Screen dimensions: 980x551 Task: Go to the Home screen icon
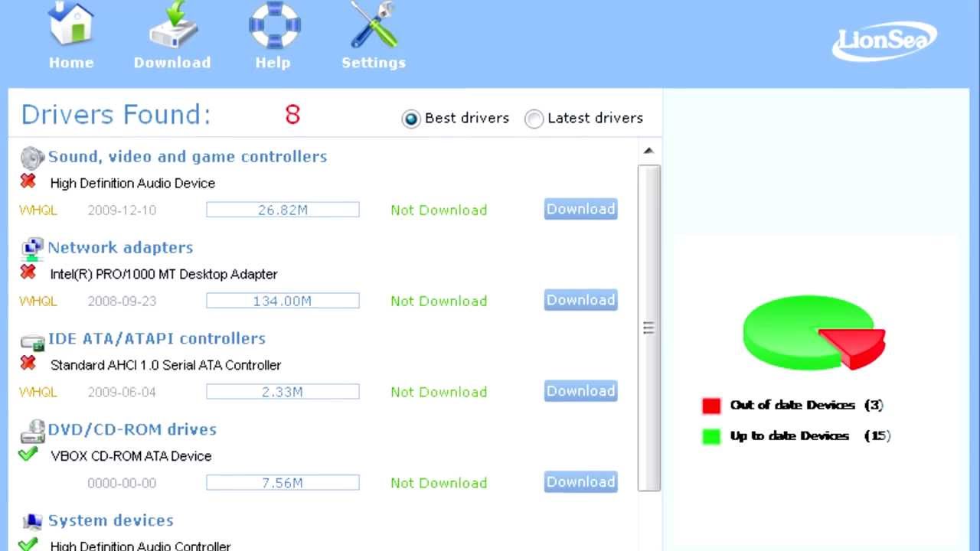(x=70, y=24)
